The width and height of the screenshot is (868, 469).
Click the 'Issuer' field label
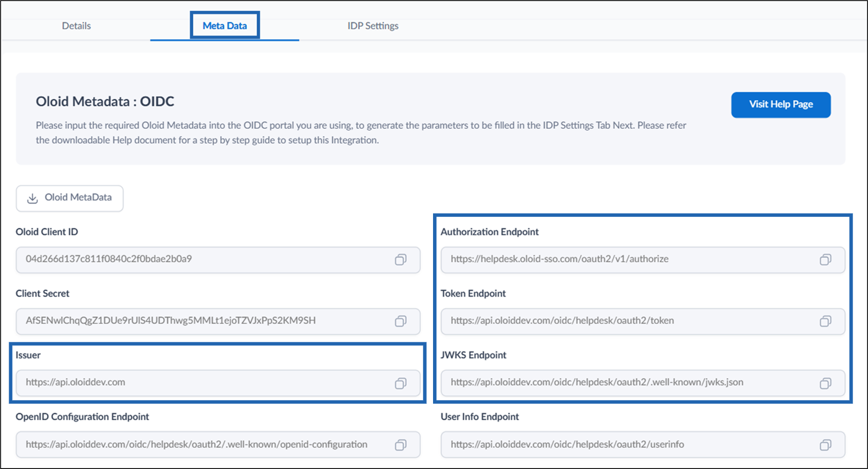tap(28, 355)
